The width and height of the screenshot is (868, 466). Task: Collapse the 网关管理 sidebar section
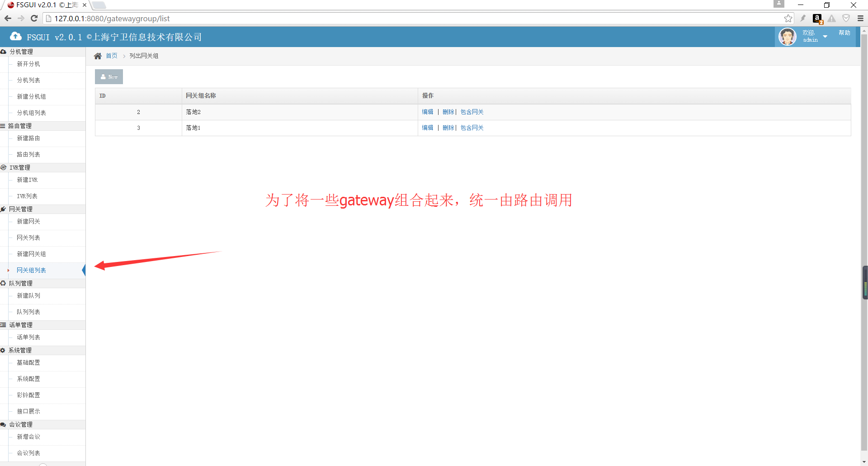(21, 209)
